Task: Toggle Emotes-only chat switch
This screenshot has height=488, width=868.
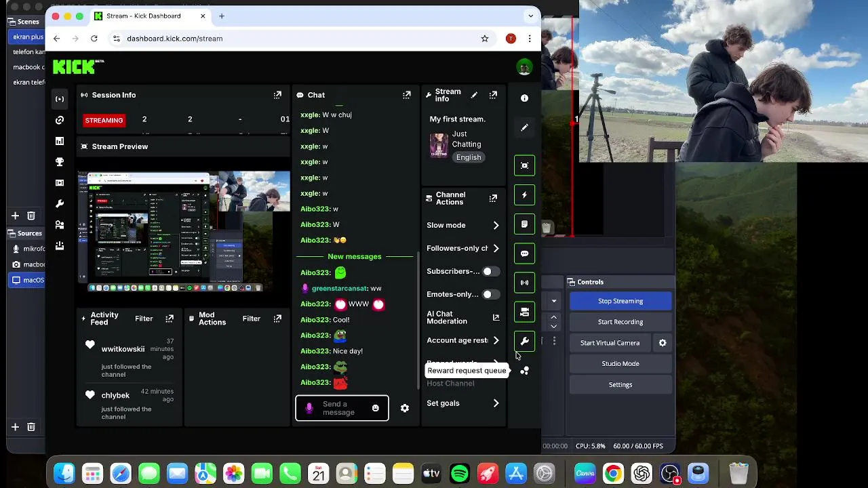Action: [x=491, y=294]
